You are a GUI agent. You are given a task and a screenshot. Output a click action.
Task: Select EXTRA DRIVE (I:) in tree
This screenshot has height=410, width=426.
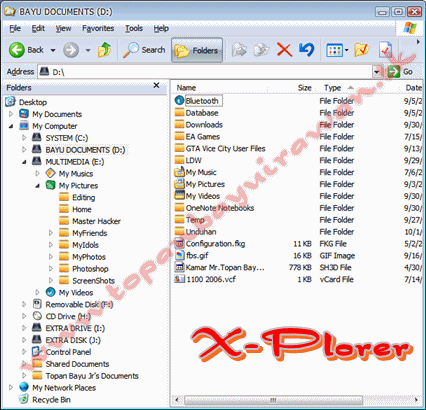click(75, 328)
